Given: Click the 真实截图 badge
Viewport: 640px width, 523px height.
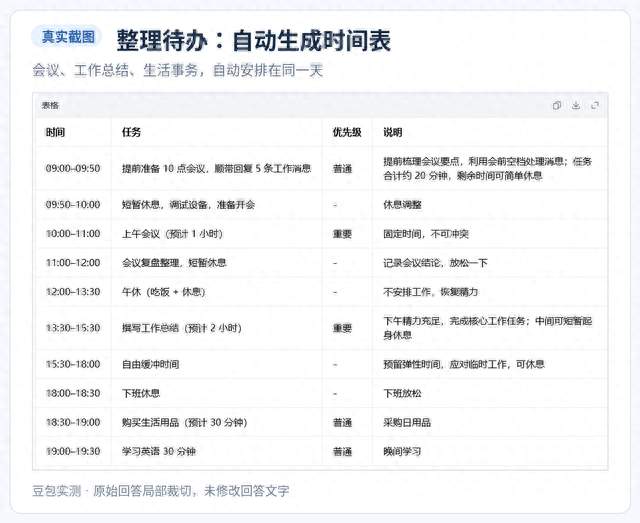Looking at the screenshot, I should (67, 37).
